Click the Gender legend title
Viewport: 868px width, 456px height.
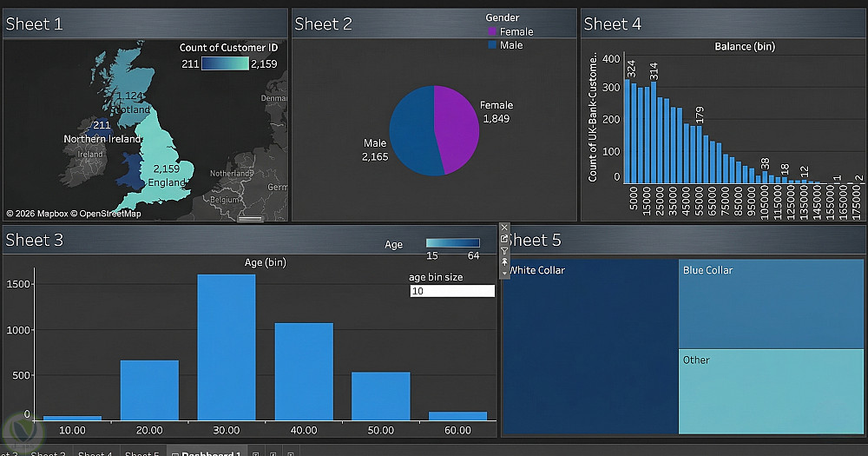tap(502, 17)
